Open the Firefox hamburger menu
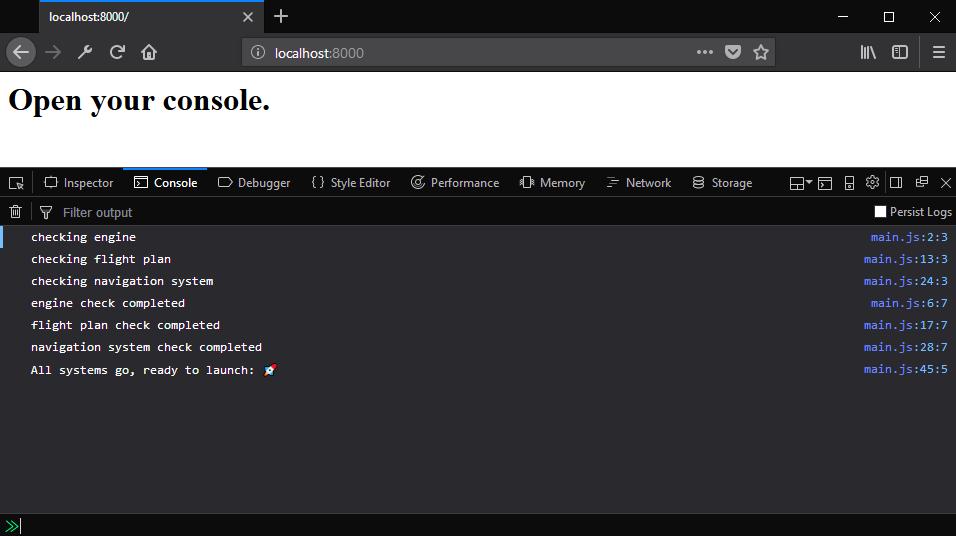 pos(939,52)
